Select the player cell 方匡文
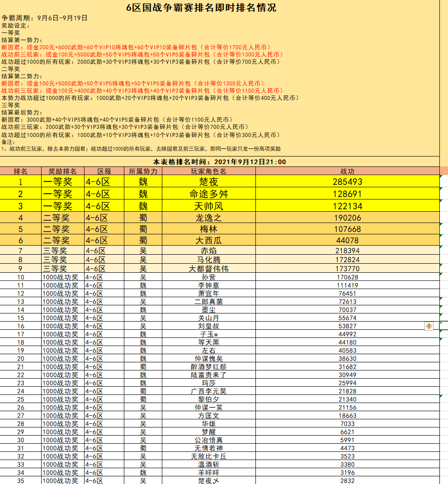This screenshot has height=484, width=448. click(209, 416)
